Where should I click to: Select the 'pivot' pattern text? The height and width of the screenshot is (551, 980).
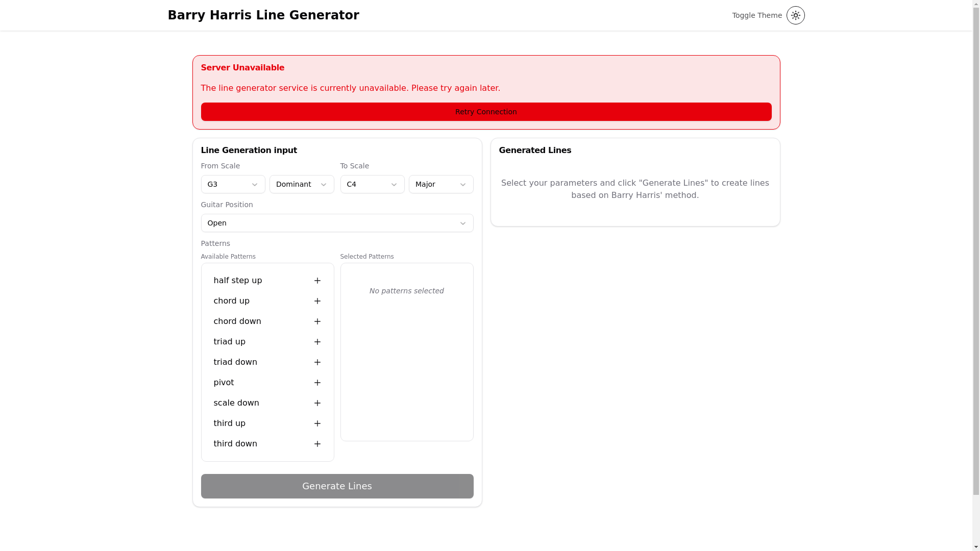click(x=224, y=383)
